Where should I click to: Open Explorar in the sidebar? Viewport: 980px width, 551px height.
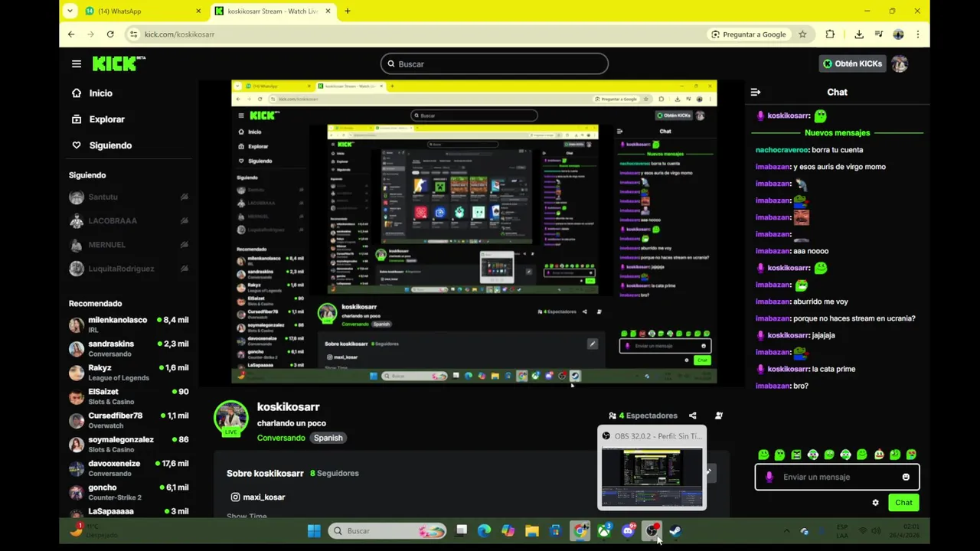98,119
